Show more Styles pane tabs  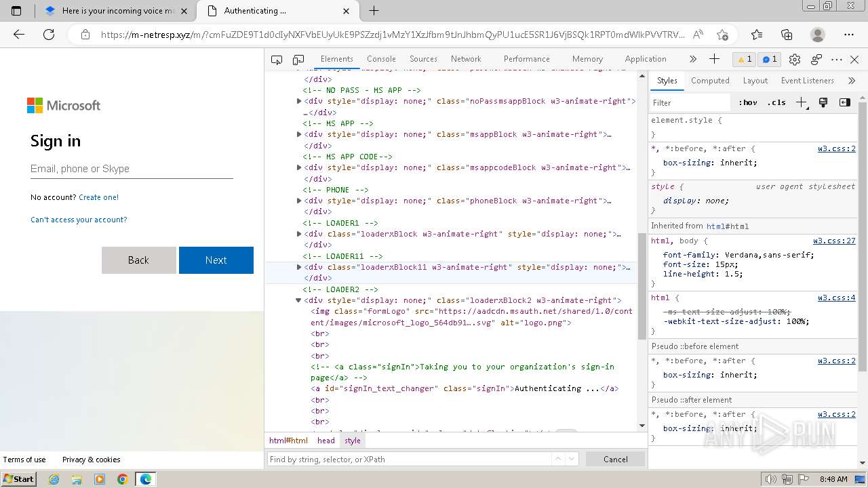(x=852, y=81)
